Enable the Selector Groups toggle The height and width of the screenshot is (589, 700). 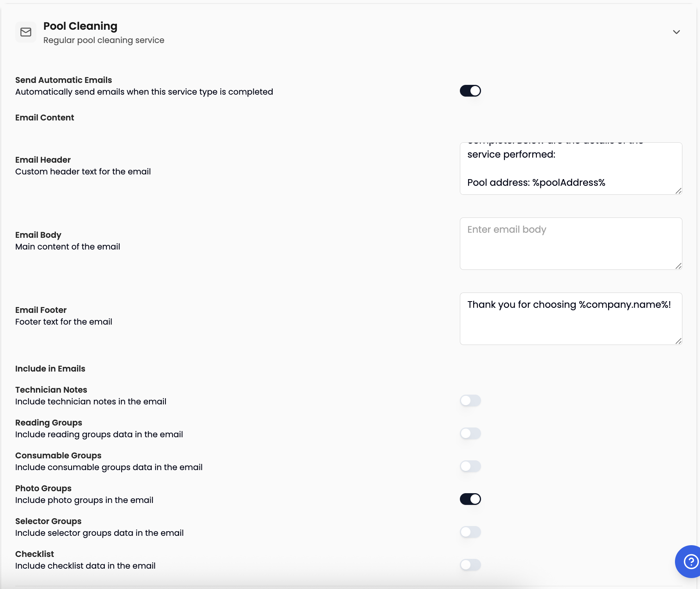(470, 532)
